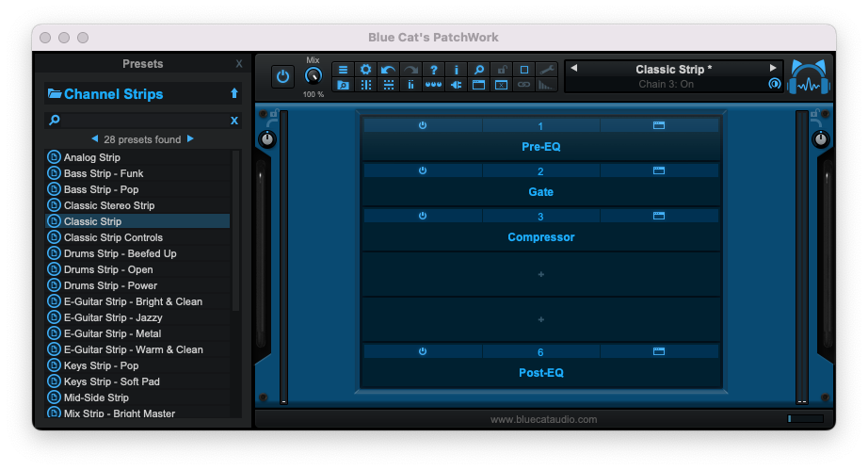Toggle power for the Gate slot
Viewport: 868px width, 470px height.
click(423, 170)
